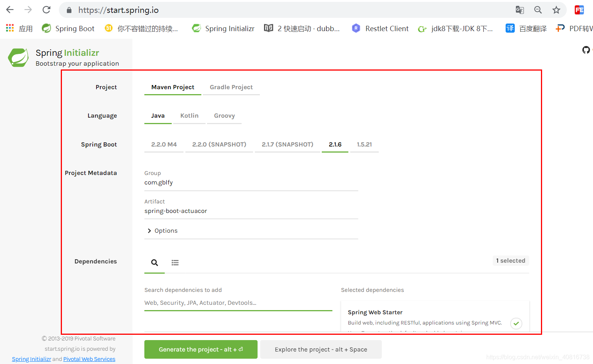Viewport: 593px width, 364px height.
Task: Open the red FE extension icon
Action: (579, 10)
